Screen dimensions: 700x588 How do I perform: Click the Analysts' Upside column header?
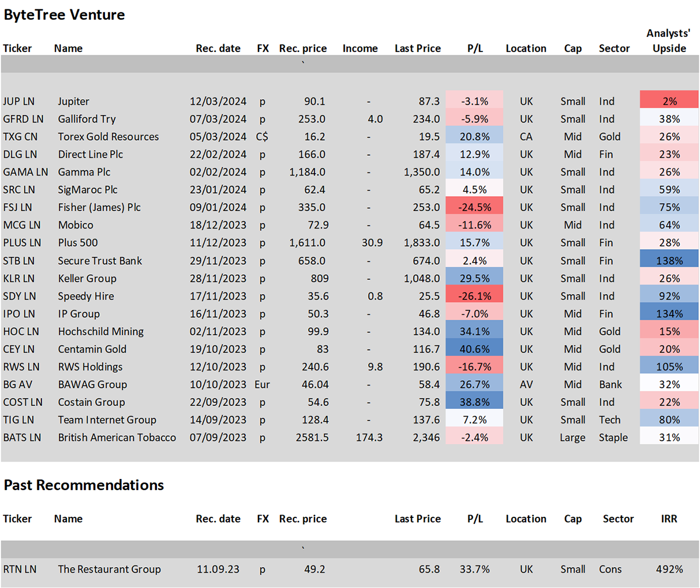[x=668, y=41]
